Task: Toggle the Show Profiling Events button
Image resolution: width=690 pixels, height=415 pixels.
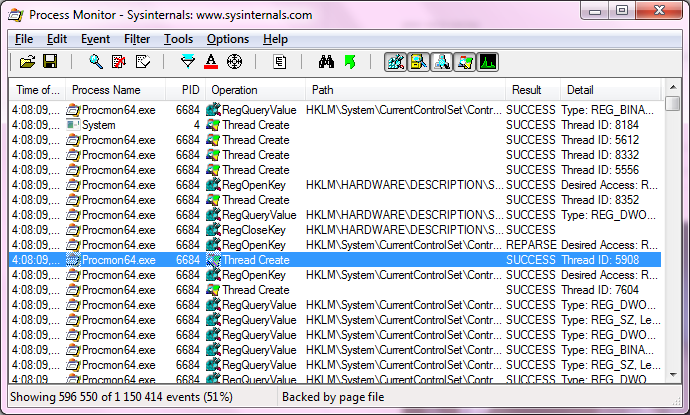Action: (488, 62)
